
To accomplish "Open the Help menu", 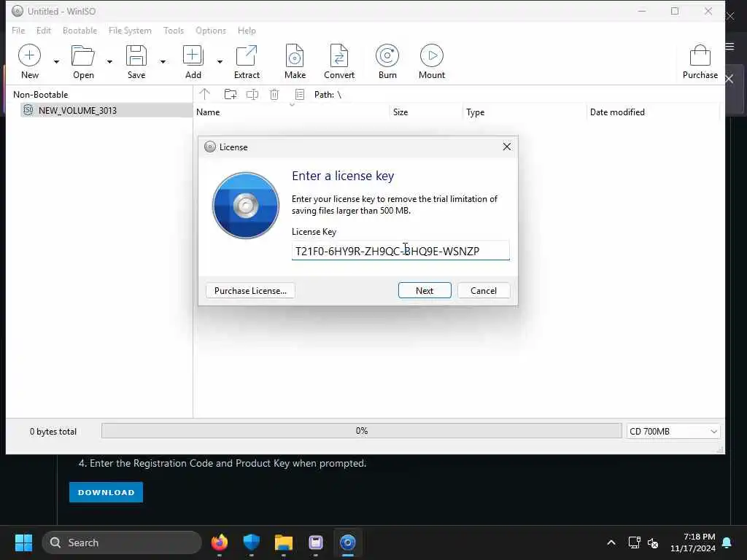I will tap(247, 31).
